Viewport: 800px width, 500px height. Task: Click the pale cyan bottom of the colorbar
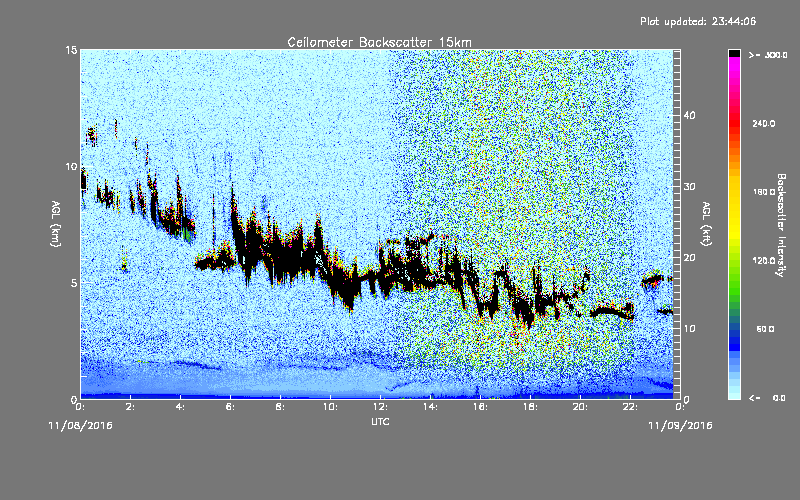[x=734, y=392]
